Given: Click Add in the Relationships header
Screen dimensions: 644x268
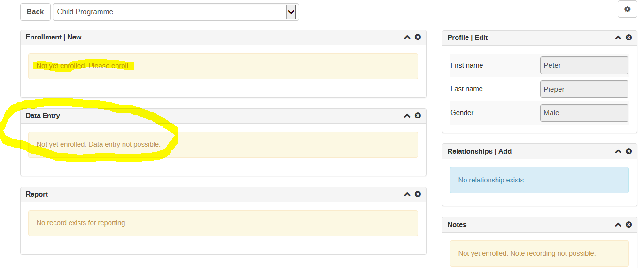Looking at the screenshot, I should tap(505, 151).
